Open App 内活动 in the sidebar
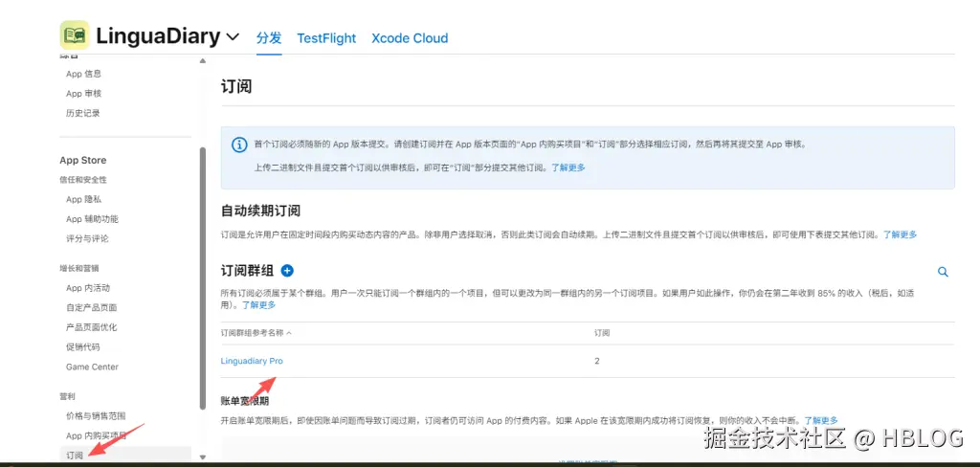Viewport: 980px width, 467px height. (87, 288)
